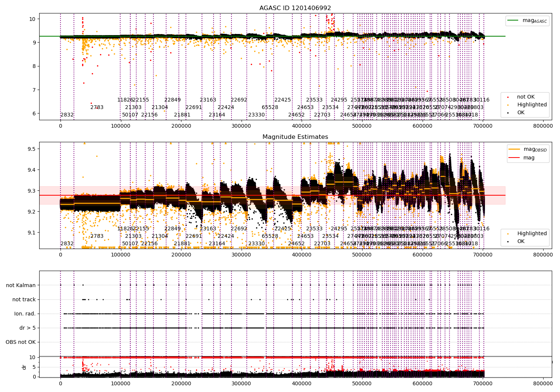This screenshot has height=392, width=560.
Task: Click black 'OK' legend entry in top plot
Action: pyautogui.click(x=520, y=113)
